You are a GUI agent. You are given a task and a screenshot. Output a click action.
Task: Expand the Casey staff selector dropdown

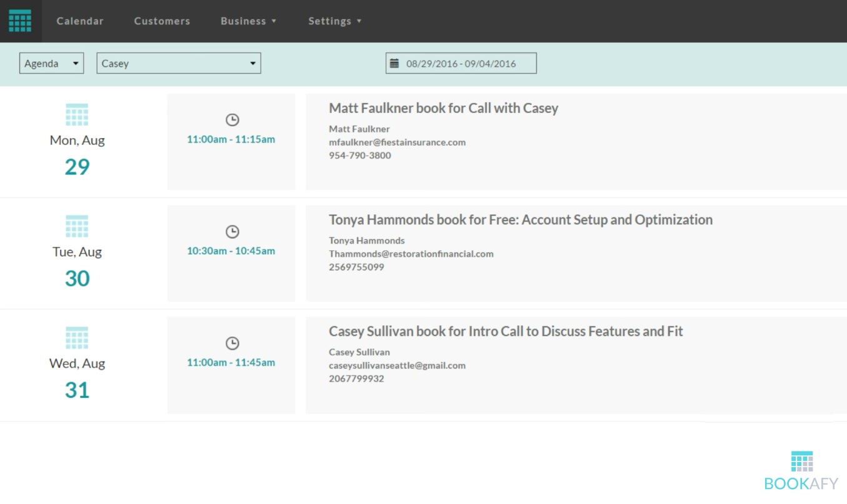pos(178,63)
